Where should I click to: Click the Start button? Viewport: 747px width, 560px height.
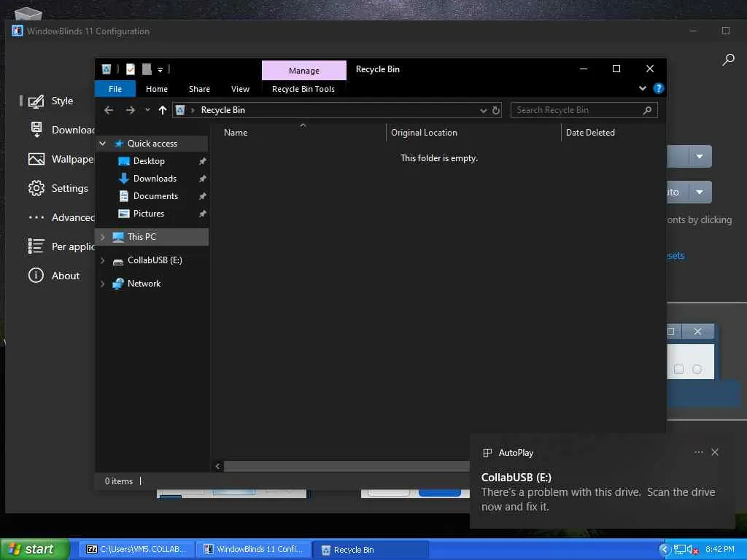pos(35,549)
